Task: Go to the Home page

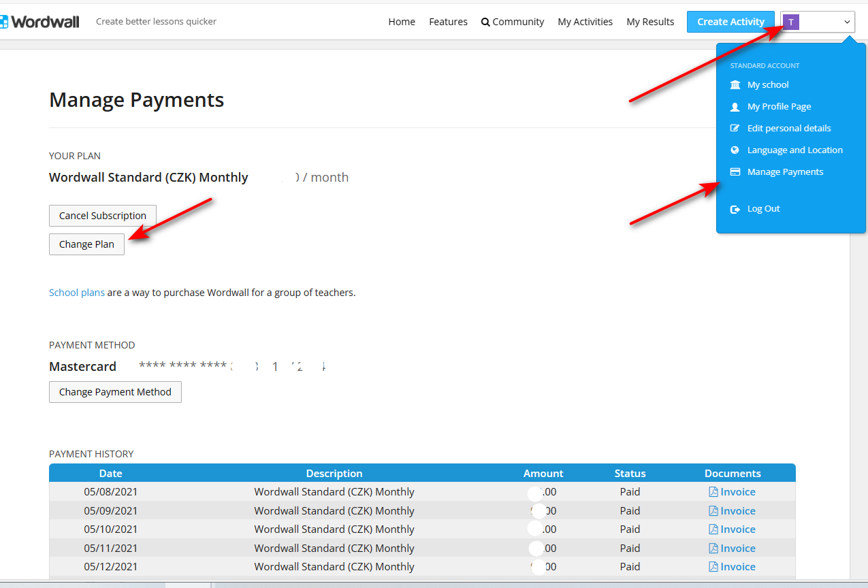Action: pos(402,22)
